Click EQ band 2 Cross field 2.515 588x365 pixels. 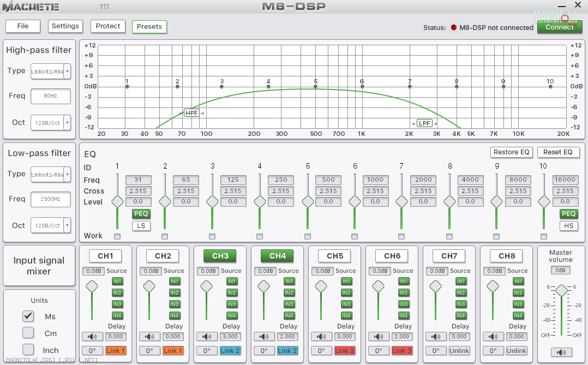tap(185, 191)
